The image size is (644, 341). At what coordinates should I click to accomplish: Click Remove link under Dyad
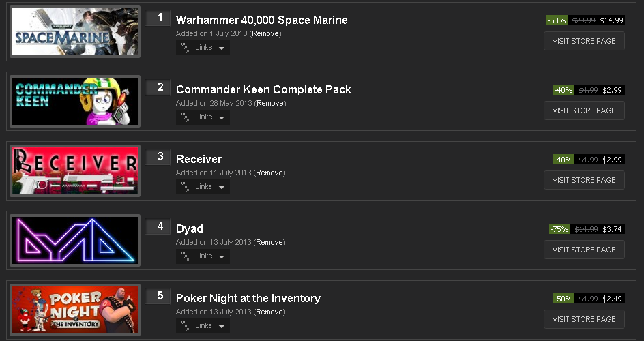pos(269,242)
